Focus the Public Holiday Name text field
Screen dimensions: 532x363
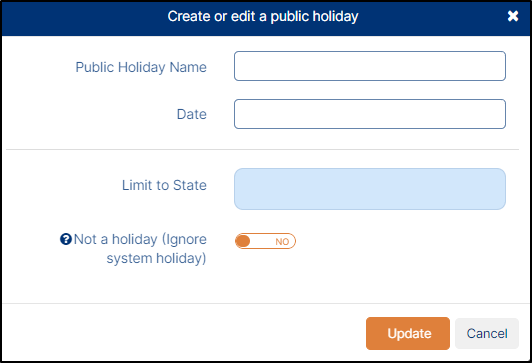pyautogui.click(x=370, y=66)
